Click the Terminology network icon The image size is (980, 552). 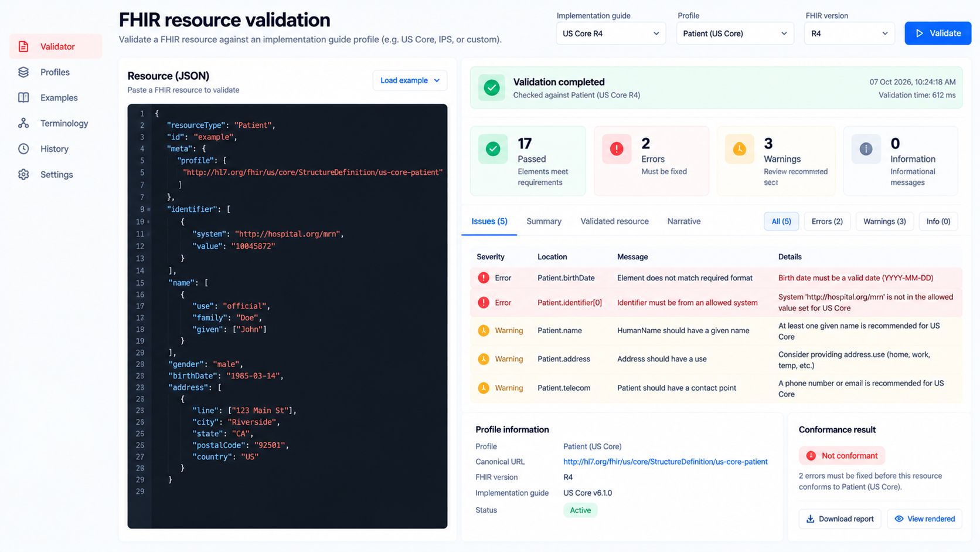pos(23,123)
